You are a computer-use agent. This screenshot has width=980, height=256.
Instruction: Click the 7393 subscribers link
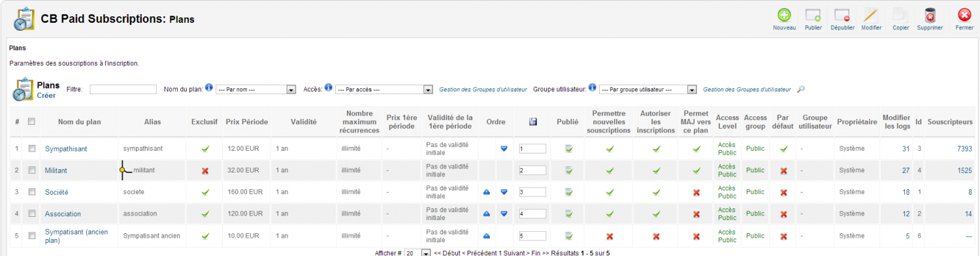click(x=965, y=149)
